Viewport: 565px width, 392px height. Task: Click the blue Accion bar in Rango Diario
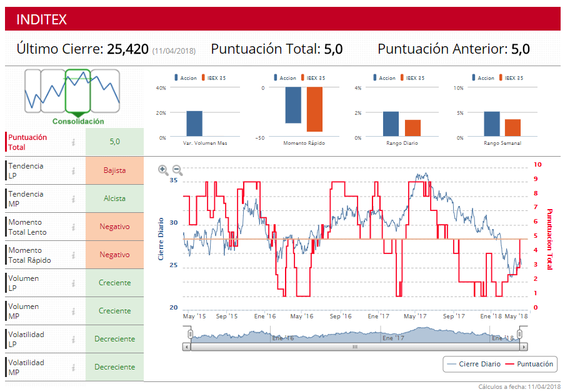click(391, 124)
